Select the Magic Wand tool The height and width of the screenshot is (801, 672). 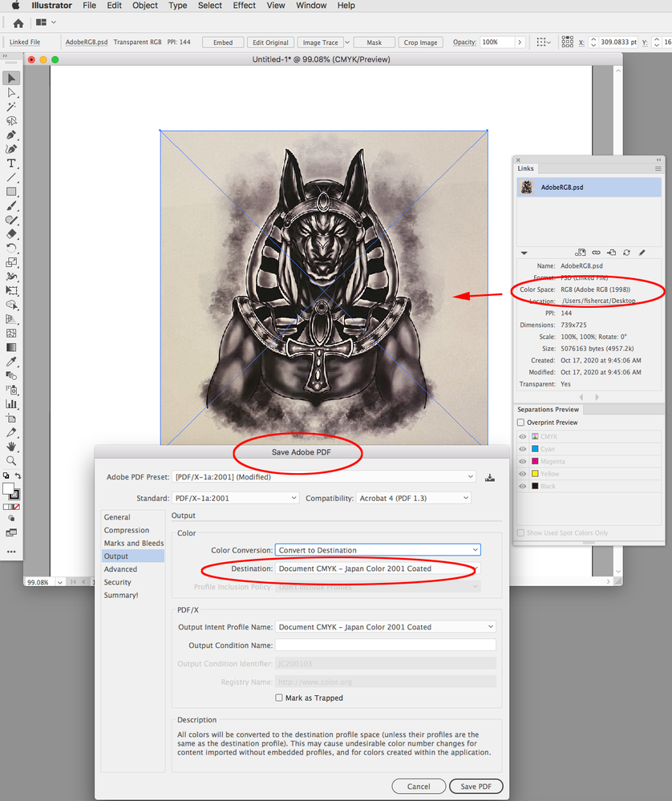coord(11,107)
